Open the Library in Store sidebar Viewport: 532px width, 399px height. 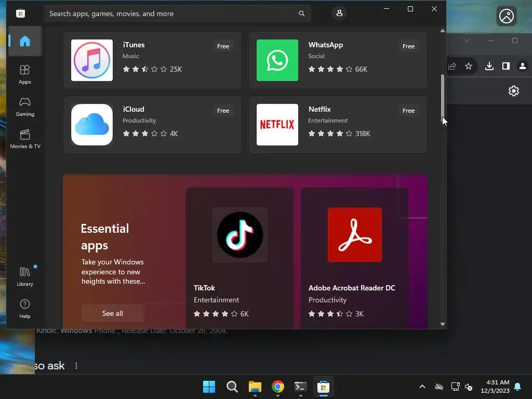(25, 276)
